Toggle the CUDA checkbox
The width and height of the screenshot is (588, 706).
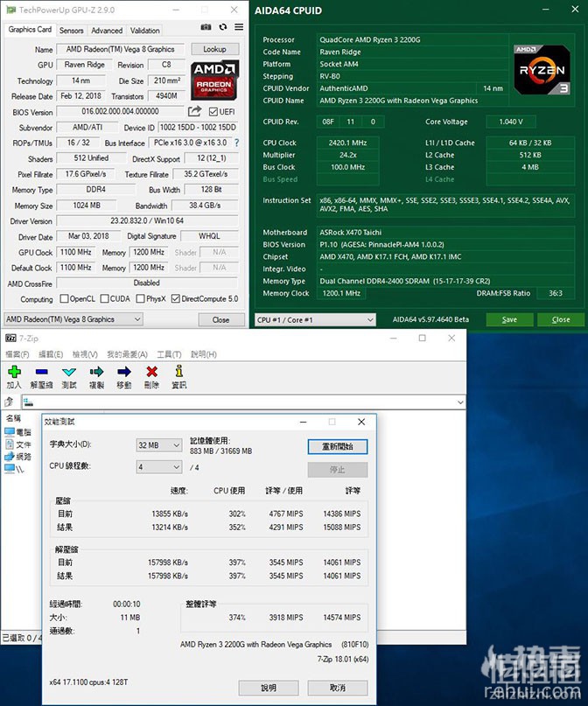click(x=104, y=298)
